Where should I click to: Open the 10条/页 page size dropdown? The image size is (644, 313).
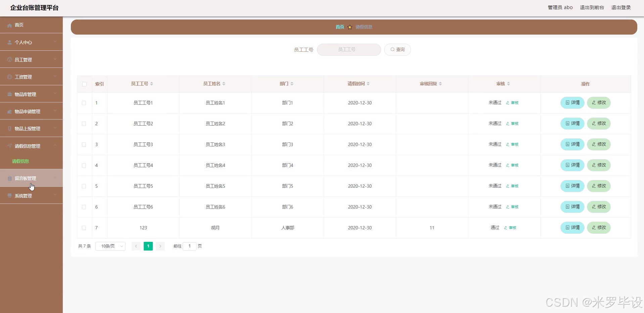[110, 246]
